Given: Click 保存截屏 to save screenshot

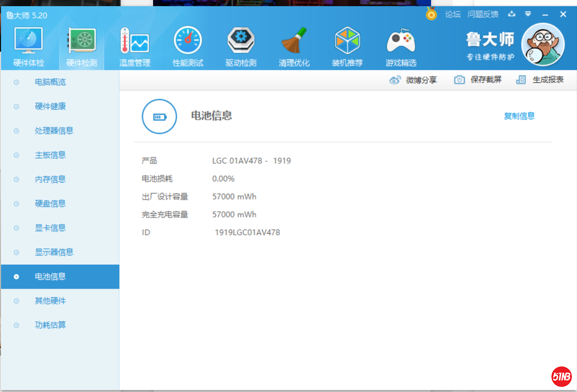Looking at the screenshot, I should [478, 80].
